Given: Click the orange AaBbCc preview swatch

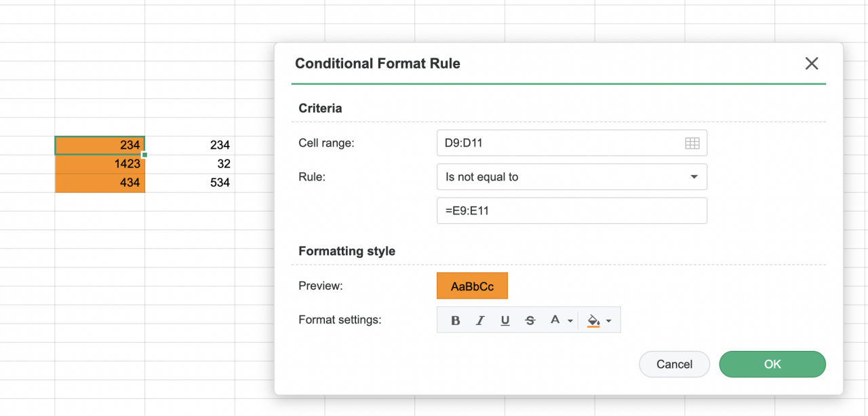Looking at the screenshot, I should click(472, 286).
